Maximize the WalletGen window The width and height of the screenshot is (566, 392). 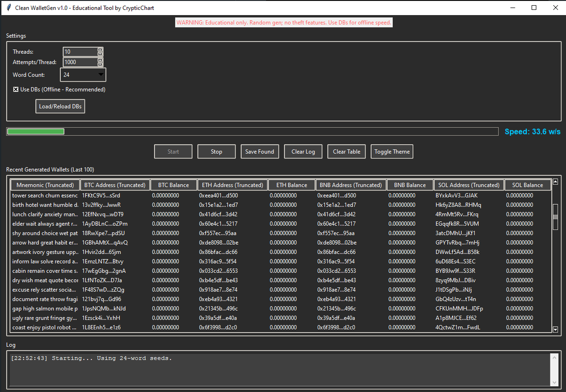pos(534,8)
